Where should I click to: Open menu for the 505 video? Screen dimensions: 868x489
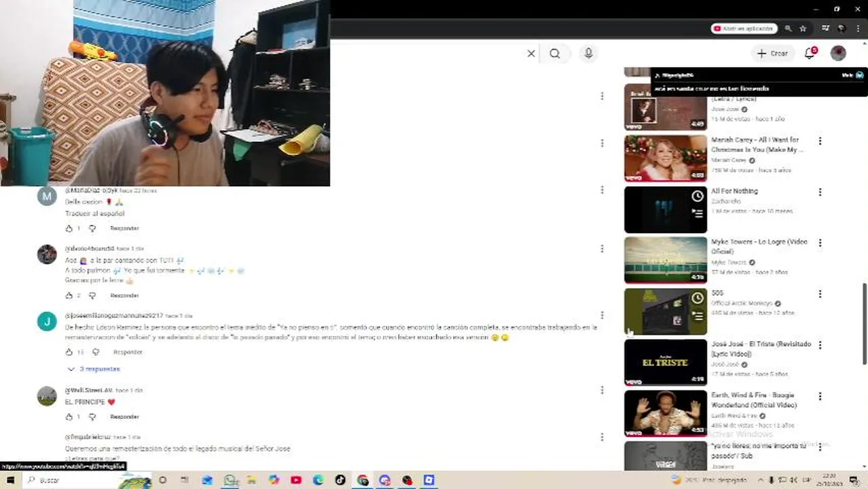[820, 294]
